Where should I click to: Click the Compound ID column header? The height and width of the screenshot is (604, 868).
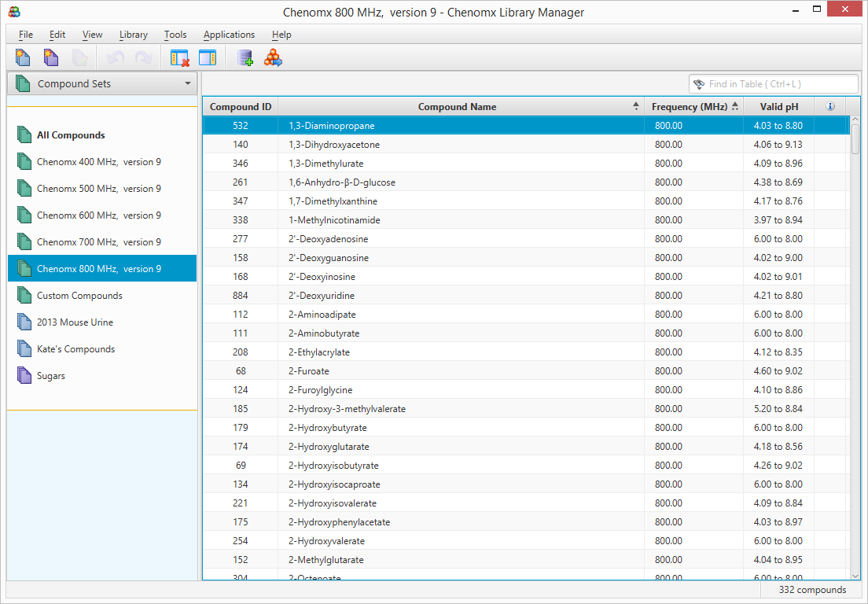(241, 106)
